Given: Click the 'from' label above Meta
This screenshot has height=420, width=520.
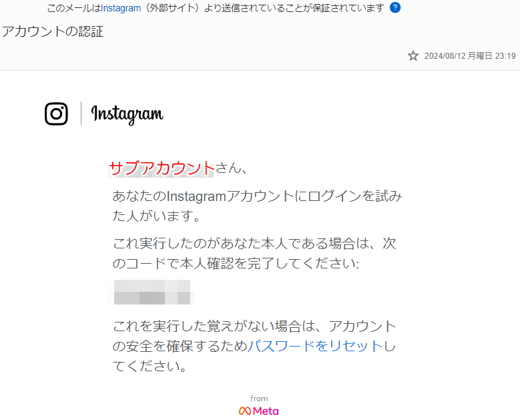Looking at the screenshot, I should click(259, 399).
